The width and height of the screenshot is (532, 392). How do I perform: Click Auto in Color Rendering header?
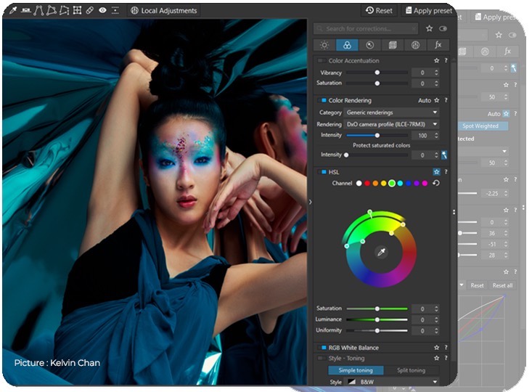[425, 100]
